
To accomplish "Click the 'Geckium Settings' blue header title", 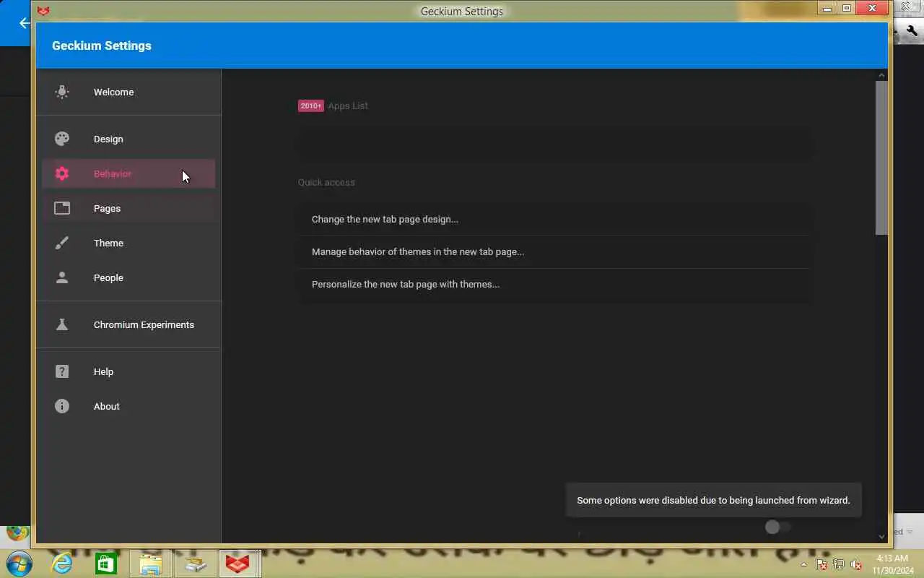I will point(102,46).
